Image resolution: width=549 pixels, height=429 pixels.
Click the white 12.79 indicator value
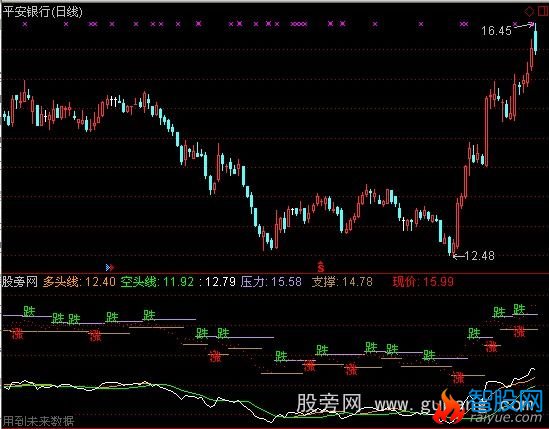coord(220,281)
